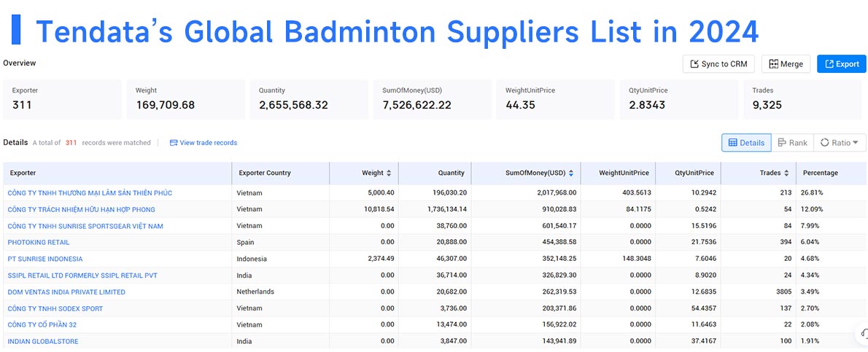
Task: Click the WeightUnitPrice column header
Action: click(x=619, y=173)
